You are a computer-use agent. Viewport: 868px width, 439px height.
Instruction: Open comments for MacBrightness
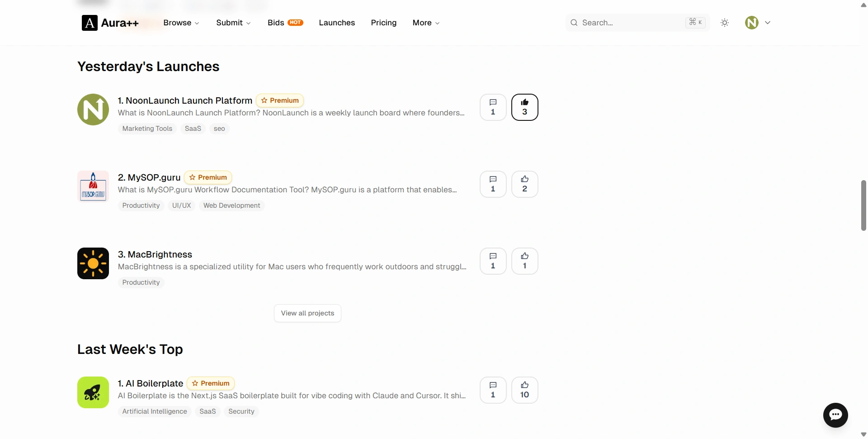tap(493, 261)
